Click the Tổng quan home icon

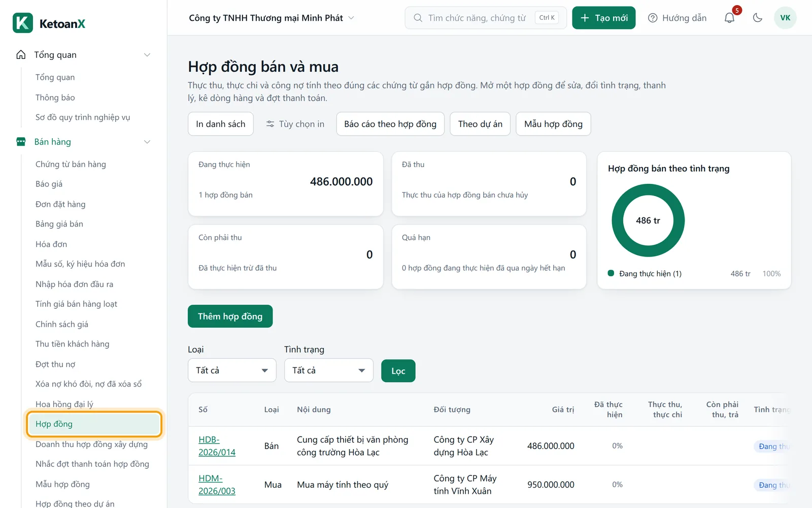pos(21,55)
